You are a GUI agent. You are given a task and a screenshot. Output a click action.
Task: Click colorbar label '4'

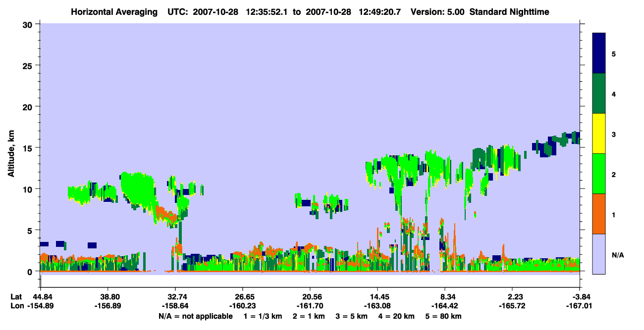[614, 94]
